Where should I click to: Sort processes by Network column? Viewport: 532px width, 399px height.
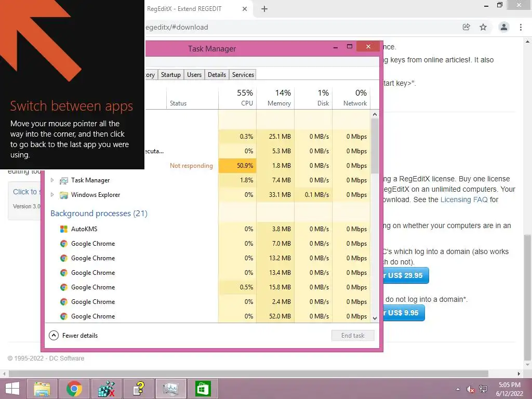352,98
